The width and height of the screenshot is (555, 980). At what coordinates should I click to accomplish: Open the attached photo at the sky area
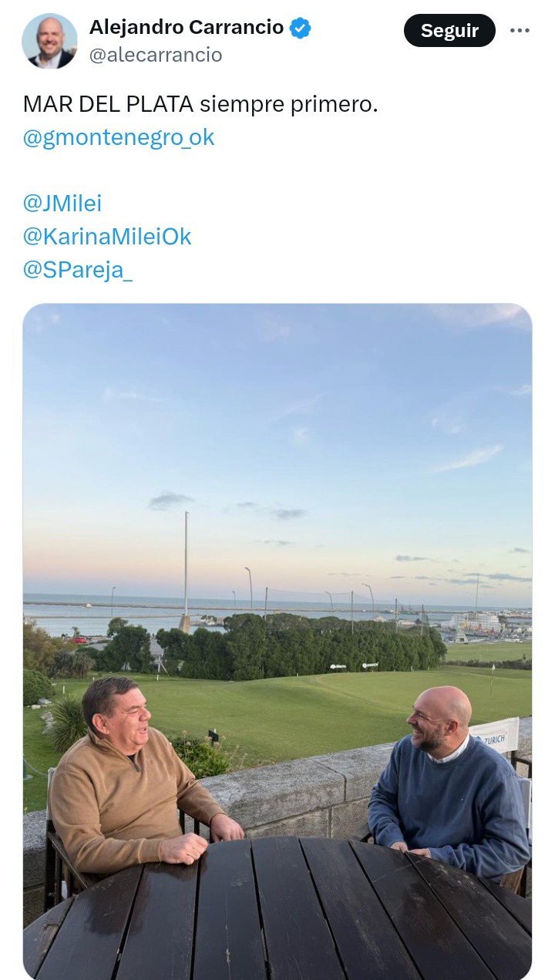coord(277,432)
